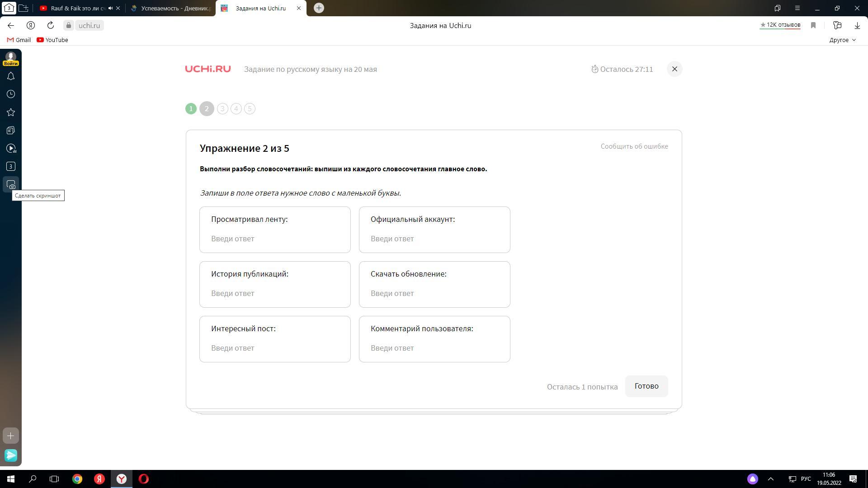This screenshot has width=868, height=488.
Task: Show hidden system tray icons chevron
Action: pos(771,479)
